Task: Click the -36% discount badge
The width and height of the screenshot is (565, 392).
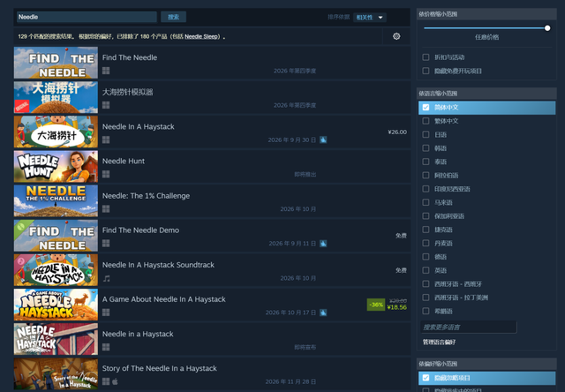Action: pyautogui.click(x=376, y=305)
